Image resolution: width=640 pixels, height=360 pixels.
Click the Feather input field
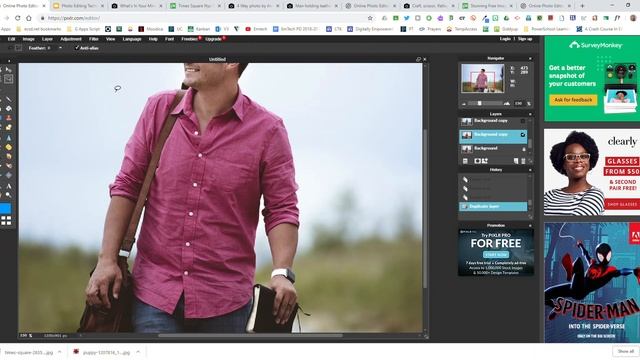(x=51, y=48)
